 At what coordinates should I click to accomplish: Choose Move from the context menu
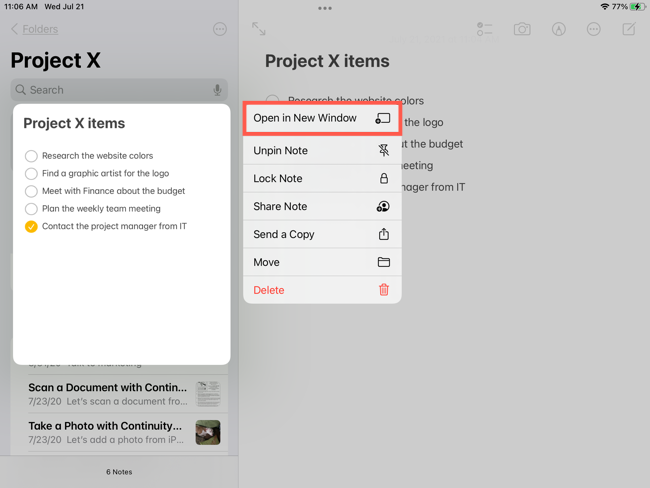321,262
